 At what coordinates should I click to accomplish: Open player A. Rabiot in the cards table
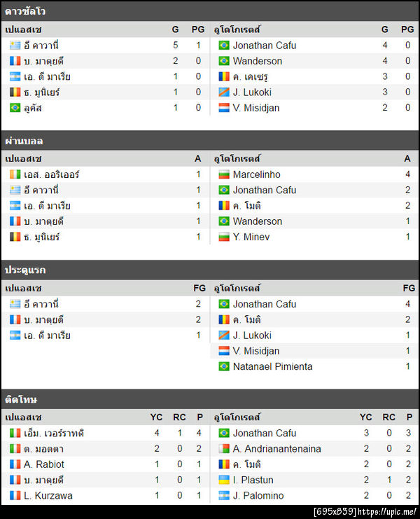point(44,464)
